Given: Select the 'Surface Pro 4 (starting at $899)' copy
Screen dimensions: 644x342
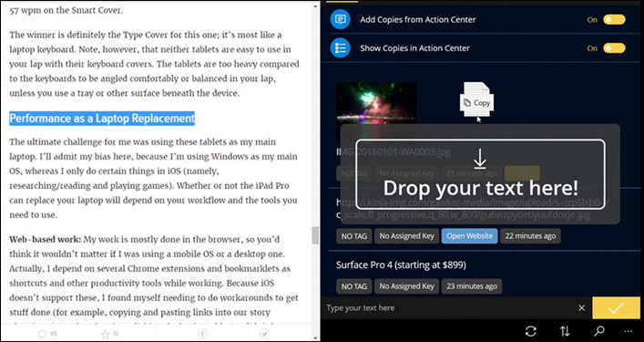Looking at the screenshot, I should tap(401, 264).
